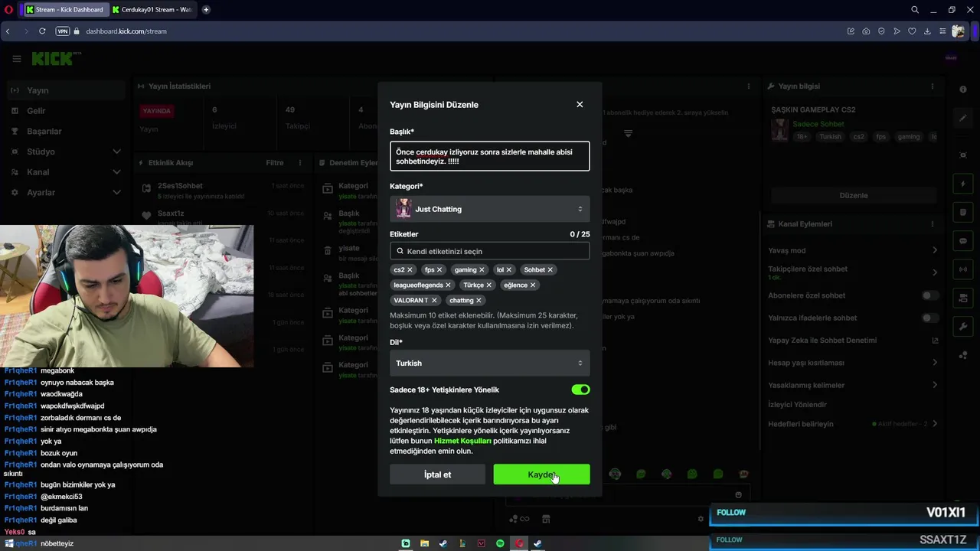Click the info icon in right rail
This screenshot has height=551, width=980.
(963, 90)
